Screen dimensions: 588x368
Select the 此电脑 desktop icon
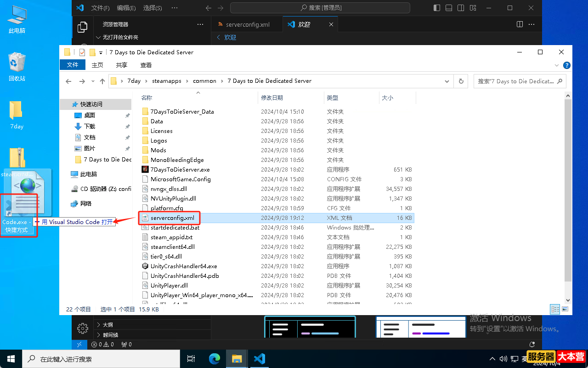coord(17,19)
